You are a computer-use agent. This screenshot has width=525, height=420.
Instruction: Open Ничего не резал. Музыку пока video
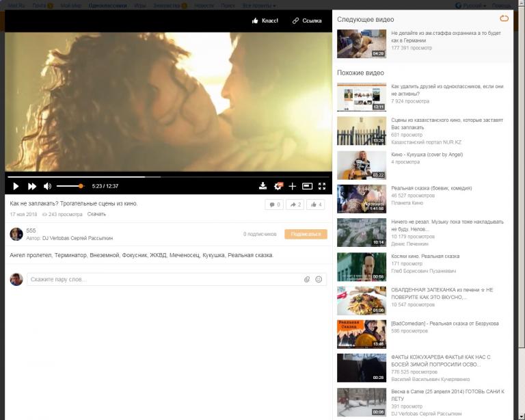tap(447, 226)
